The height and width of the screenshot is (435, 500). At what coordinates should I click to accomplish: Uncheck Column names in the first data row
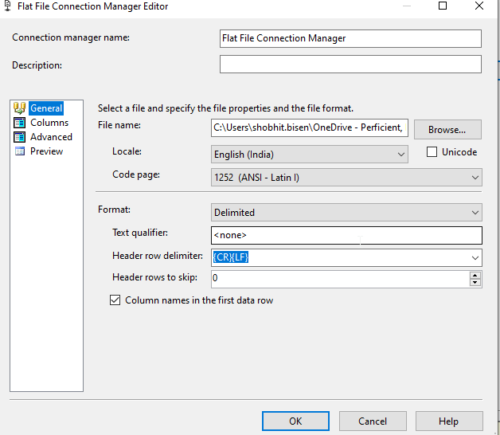tap(115, 300)
